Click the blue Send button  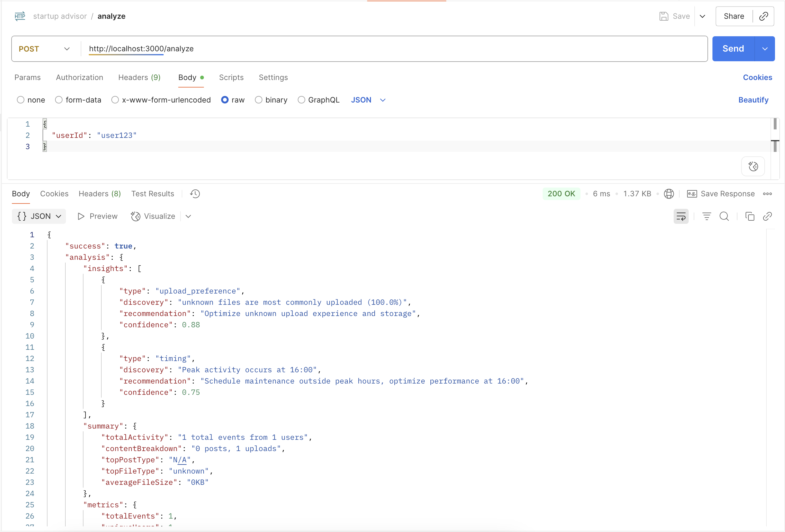pyautogui.click(x=733, y=49)
